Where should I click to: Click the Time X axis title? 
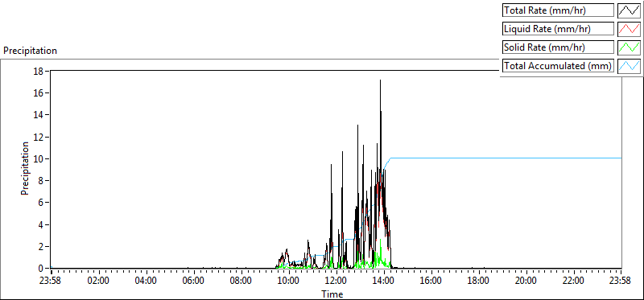tap(332, 294)
